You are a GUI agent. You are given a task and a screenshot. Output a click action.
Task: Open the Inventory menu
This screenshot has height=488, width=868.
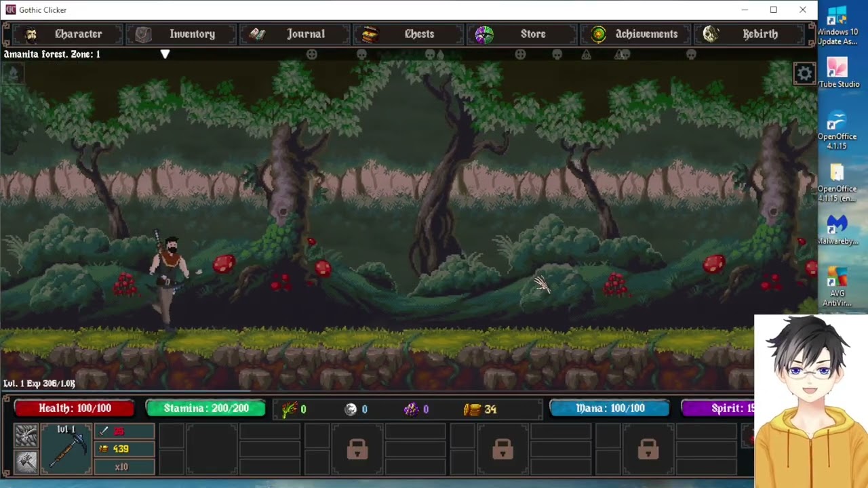click(x=180, y=34)
